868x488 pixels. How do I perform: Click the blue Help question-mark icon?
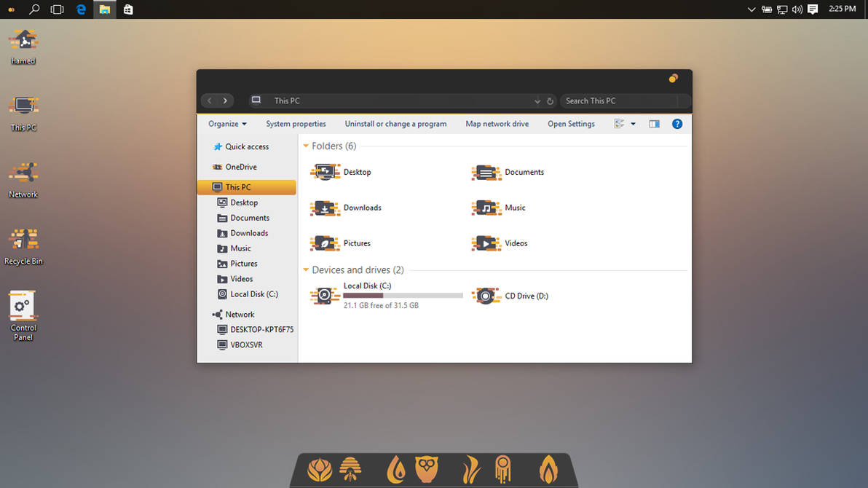click(x=677, y=124)
